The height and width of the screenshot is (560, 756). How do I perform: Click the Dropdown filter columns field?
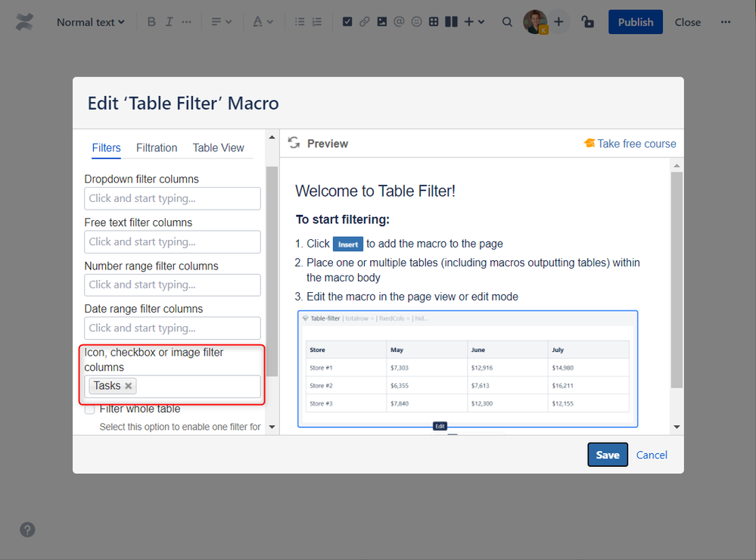coord(172,198)
